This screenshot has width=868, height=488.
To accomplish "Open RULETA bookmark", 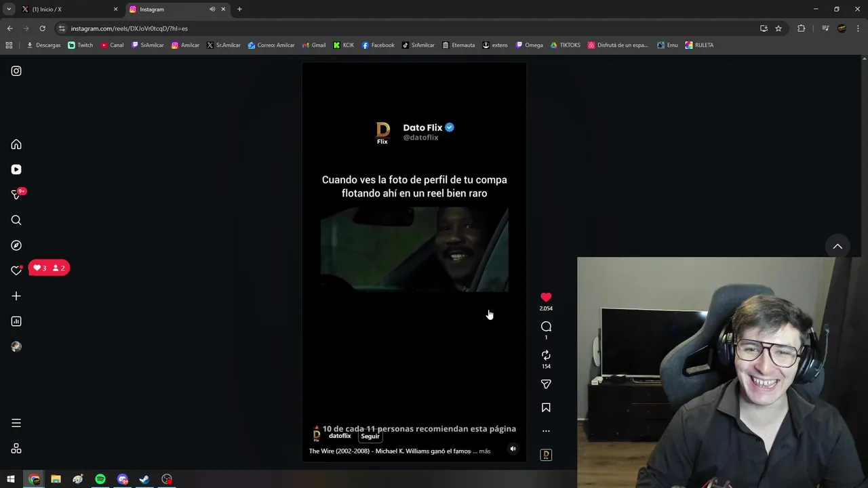I will (699, 45).
